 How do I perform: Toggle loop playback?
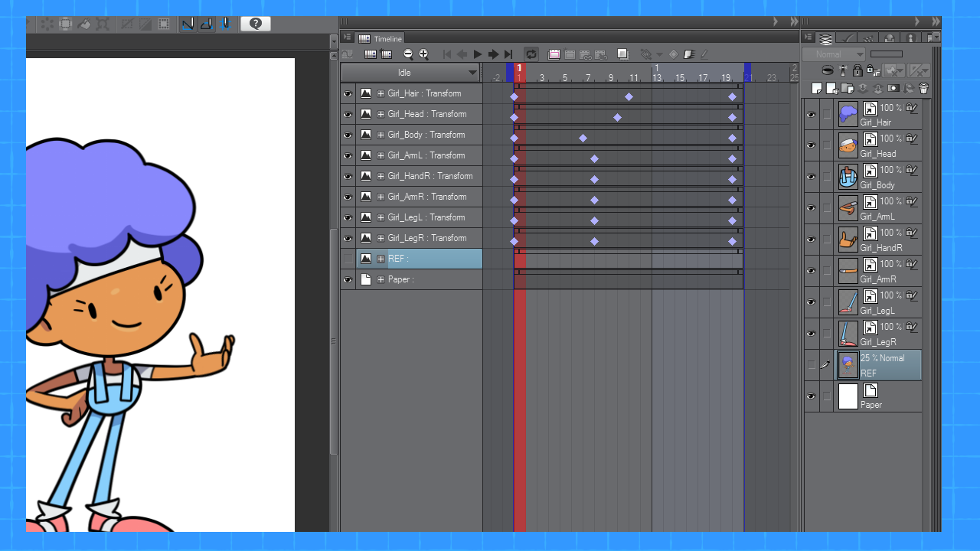(531, 54)
